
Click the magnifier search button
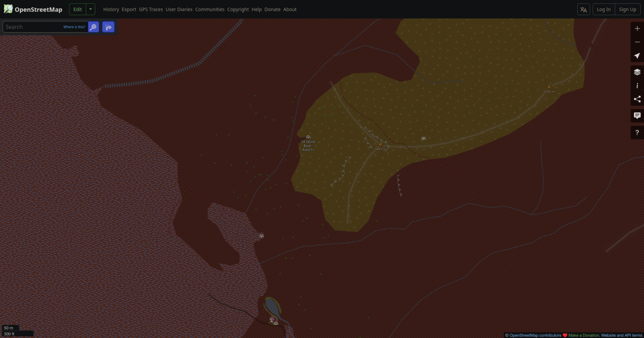point(93,27)
